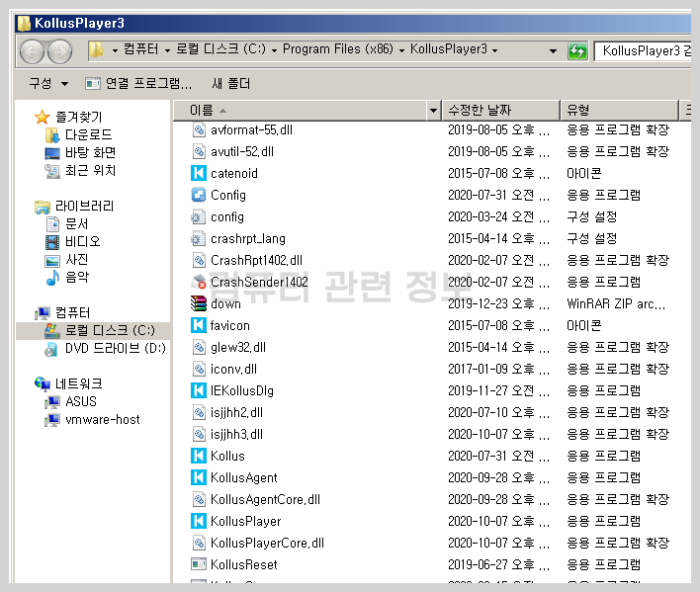This screenshot has width=700, height=592.
Task: Open the 구성 dropdown menu
Action: [48, 83]
